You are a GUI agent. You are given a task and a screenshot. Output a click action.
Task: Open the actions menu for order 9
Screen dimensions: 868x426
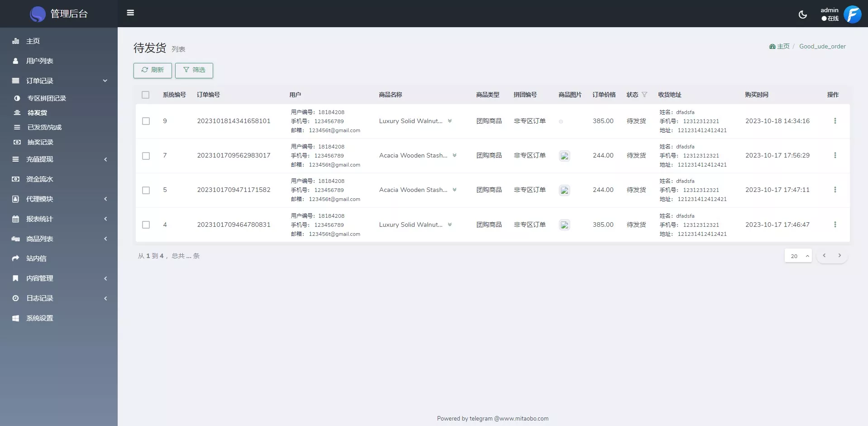coord(835,121)
